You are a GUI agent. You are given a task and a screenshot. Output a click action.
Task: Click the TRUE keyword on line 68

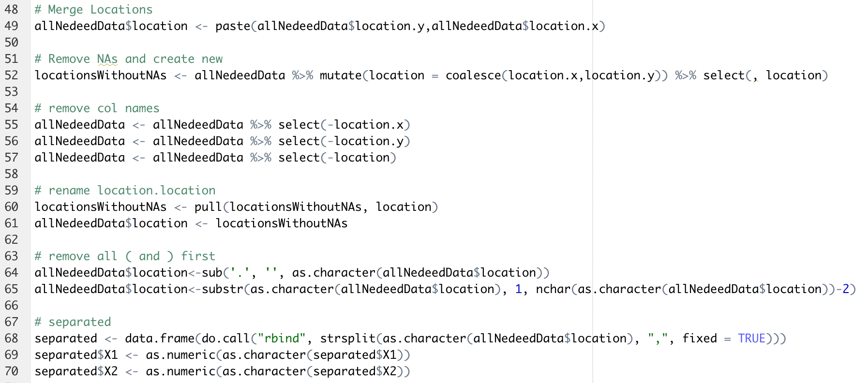coord(751,339)
